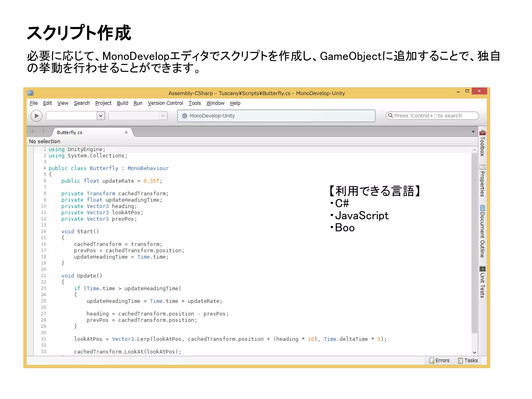Click the 'No selection' breadcrumb bar
This screenshot has width=532, height=399.
[252, 141]
